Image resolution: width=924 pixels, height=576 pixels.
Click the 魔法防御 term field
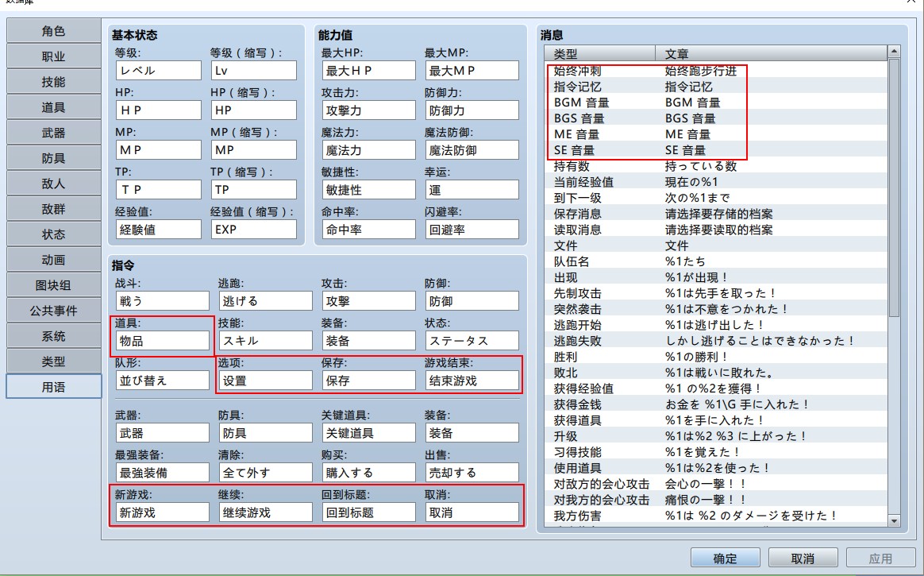[472, 149]
